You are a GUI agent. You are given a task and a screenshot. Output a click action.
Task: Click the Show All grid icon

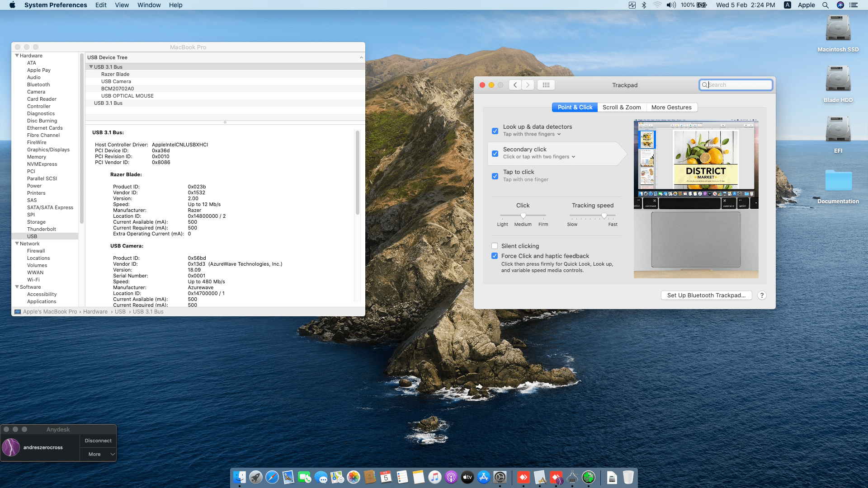tap(546, 85)
